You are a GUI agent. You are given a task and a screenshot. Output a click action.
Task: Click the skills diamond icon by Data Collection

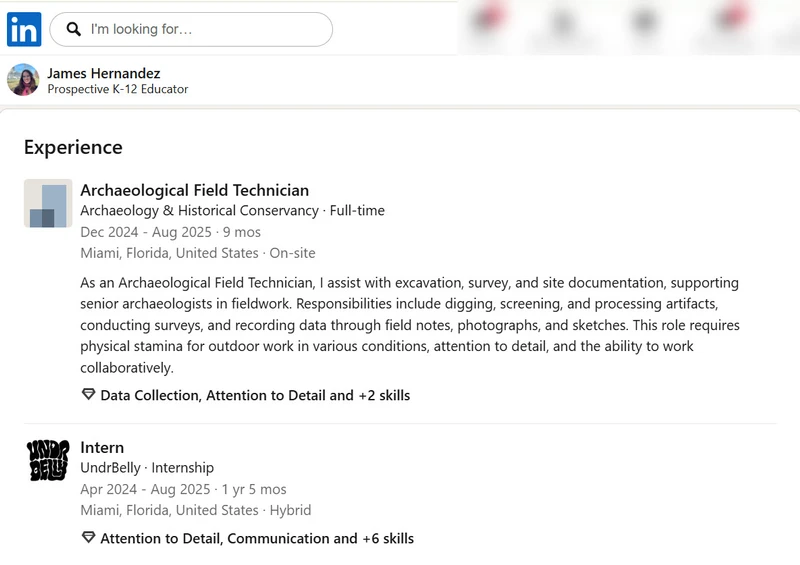tap(88, 395)
